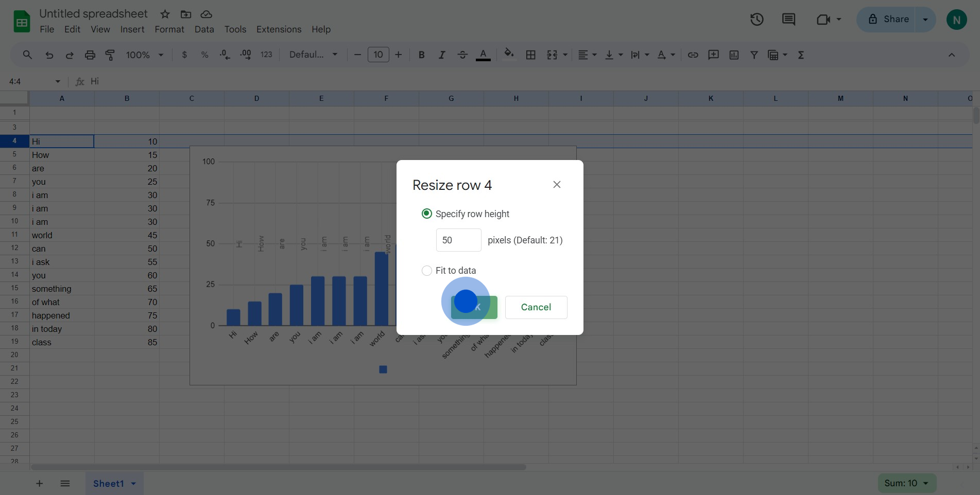
Task: Click the row height pixels field
Action: click(459, 240)
